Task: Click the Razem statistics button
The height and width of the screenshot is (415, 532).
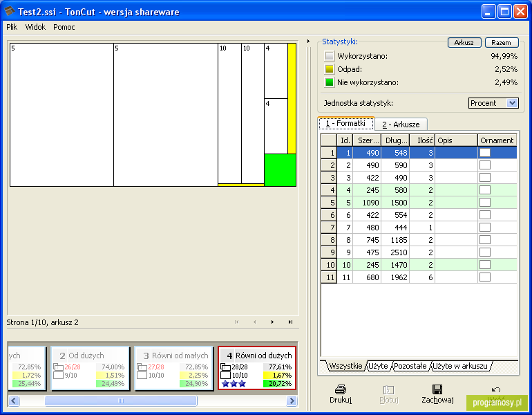Action: click(501, 43)
